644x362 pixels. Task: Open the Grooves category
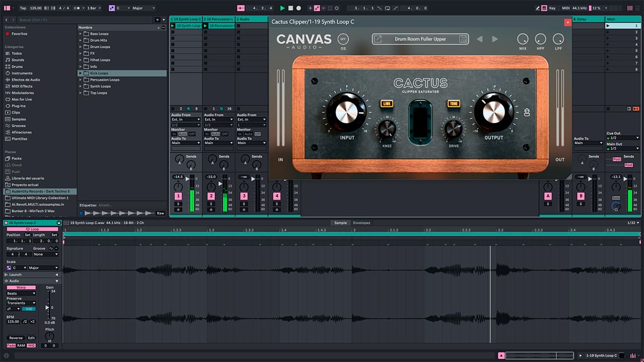(x=19, y=125)
